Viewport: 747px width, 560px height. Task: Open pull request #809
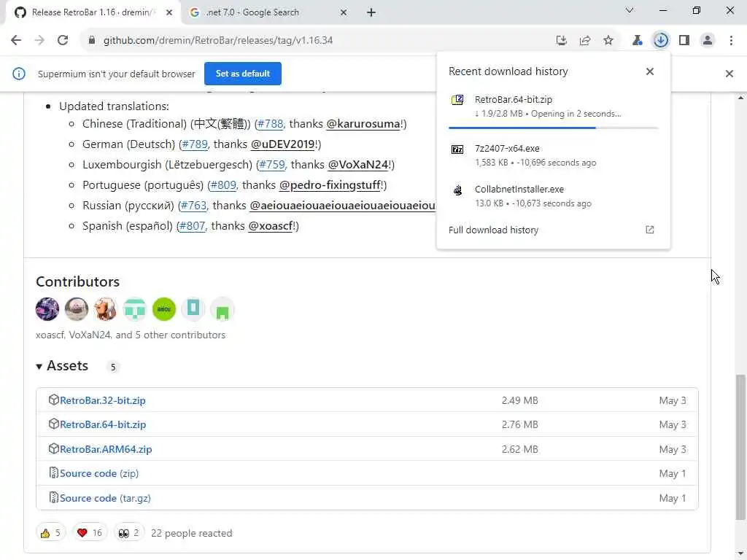click(x=223, y=185)
